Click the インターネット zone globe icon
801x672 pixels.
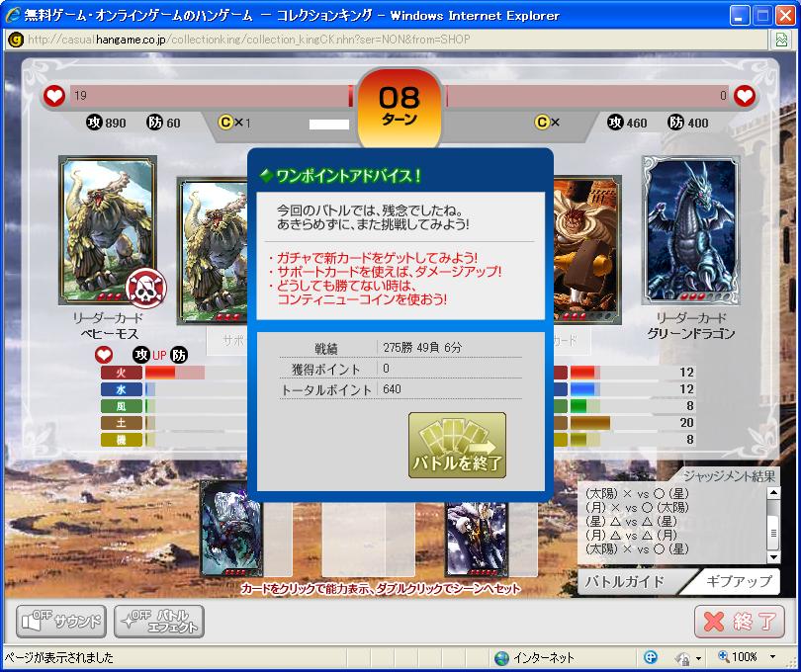point(501,658)
